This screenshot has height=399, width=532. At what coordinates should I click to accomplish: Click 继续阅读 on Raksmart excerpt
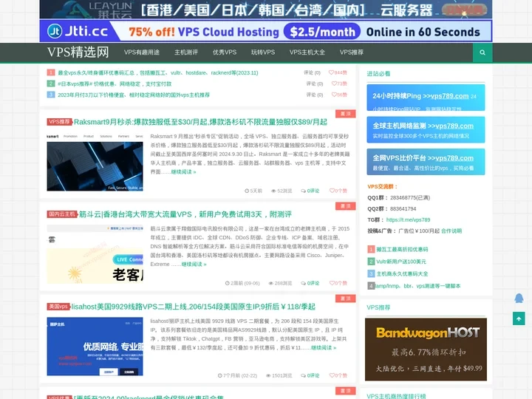(x=183, y=172)
